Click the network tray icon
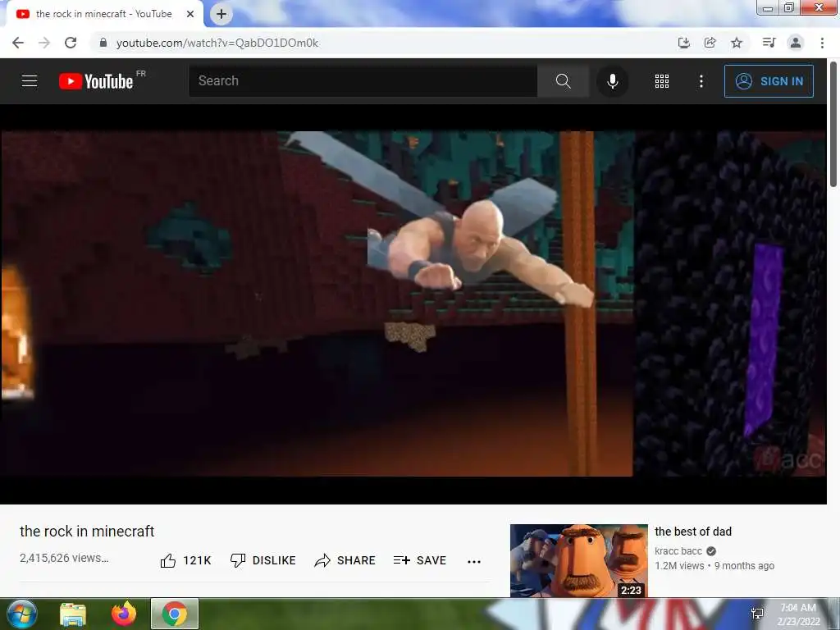Viewport: 840px width, 630px height. click(x=757, y=614)
